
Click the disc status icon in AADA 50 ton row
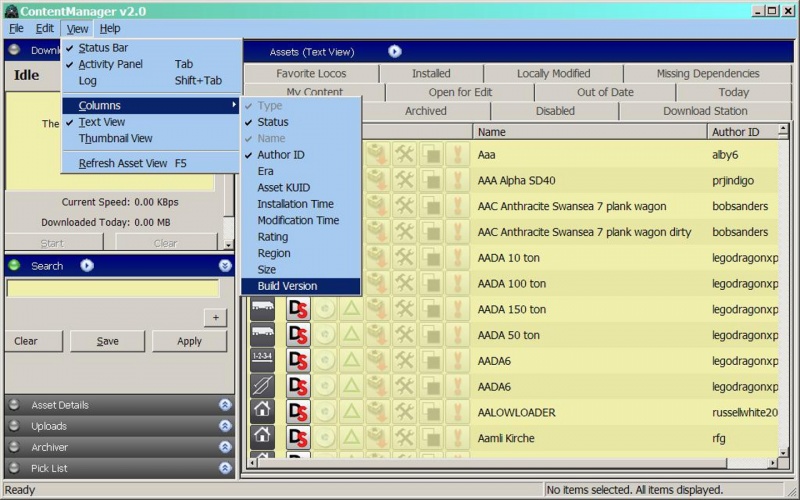pyautogui.click(x=324, y=335)
